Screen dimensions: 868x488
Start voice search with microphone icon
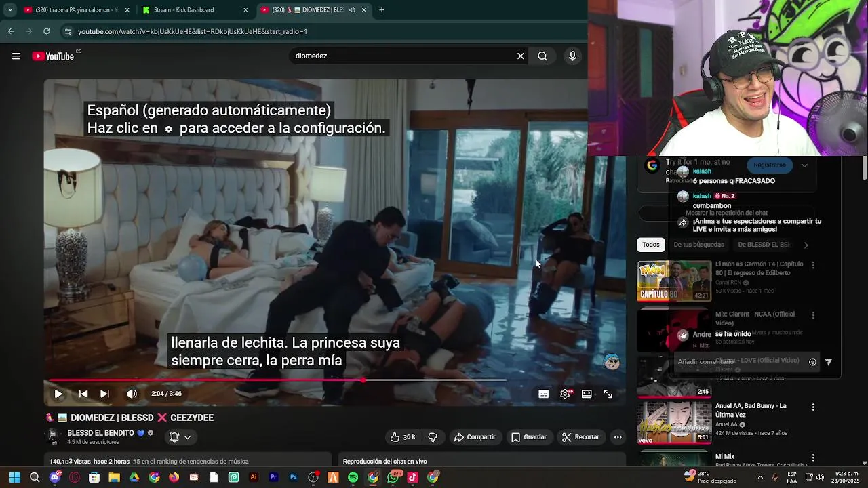572,56
